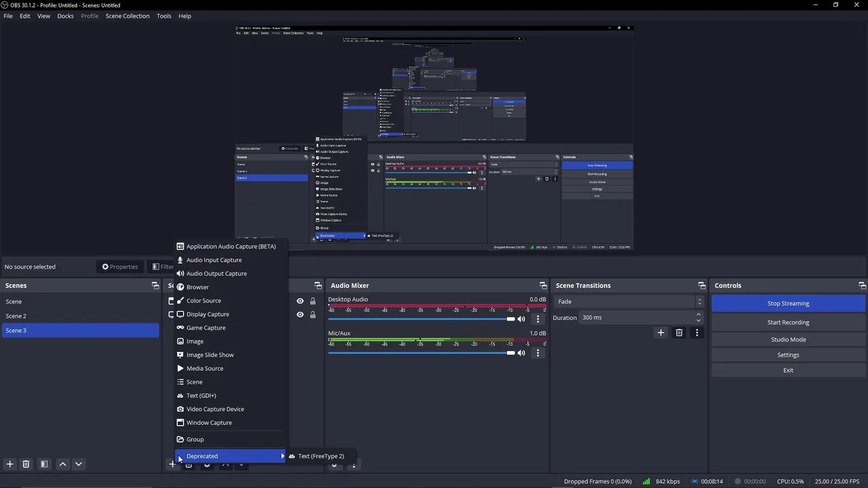Add a Color Source from the menu
868x488 pixels.
[231, 301]
